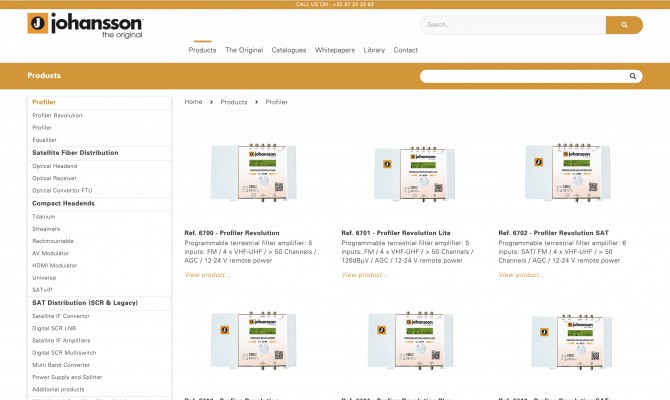This screenshot has width=670, height=400.
Task: Select Satellite Fiber Distribution heading
Action: (75, 153)
